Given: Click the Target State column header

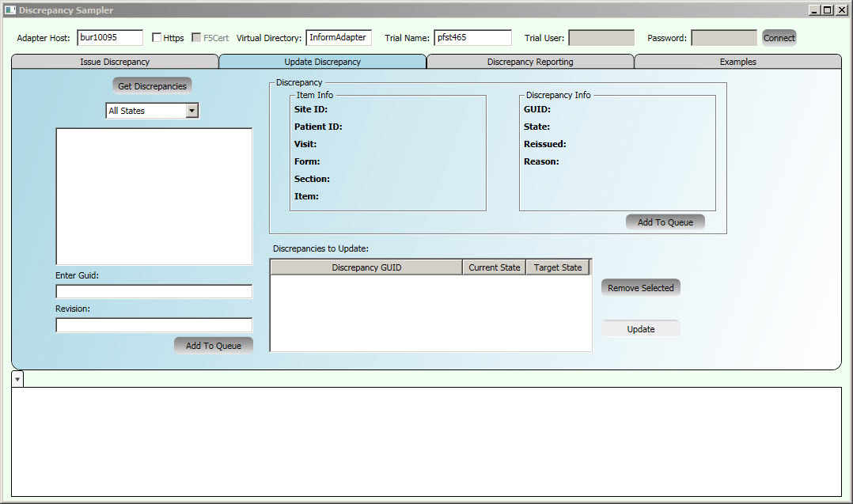Looking at the screenshot, I should 558,267.
